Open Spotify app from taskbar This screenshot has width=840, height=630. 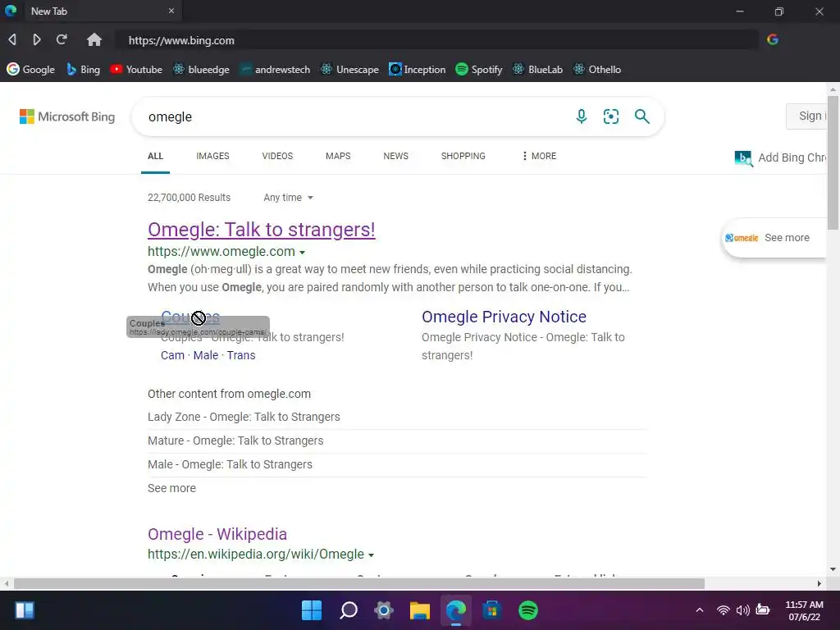527,610
